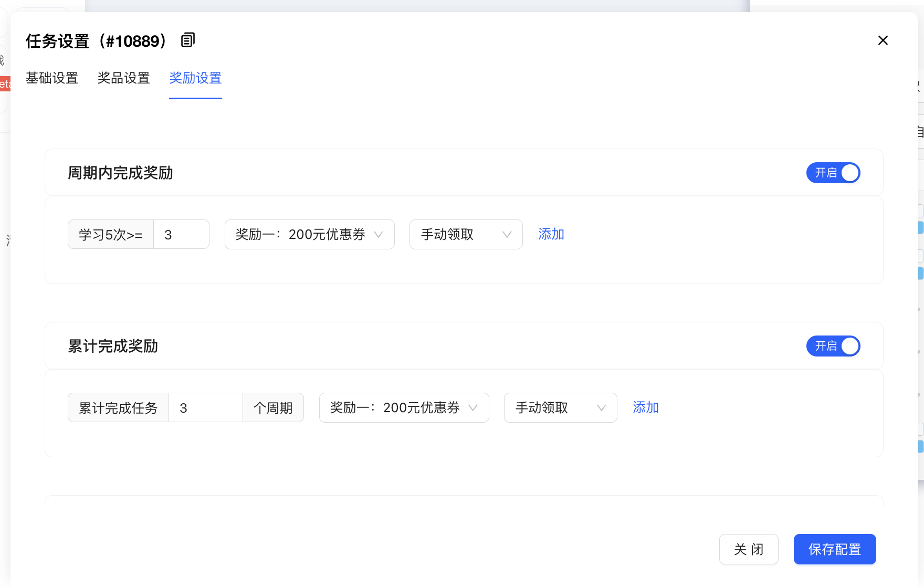The height and width of the screenshot is (587, 924).
Task: Click 添加 link in 周期内完成奖励 section
Action: point(551,234)
